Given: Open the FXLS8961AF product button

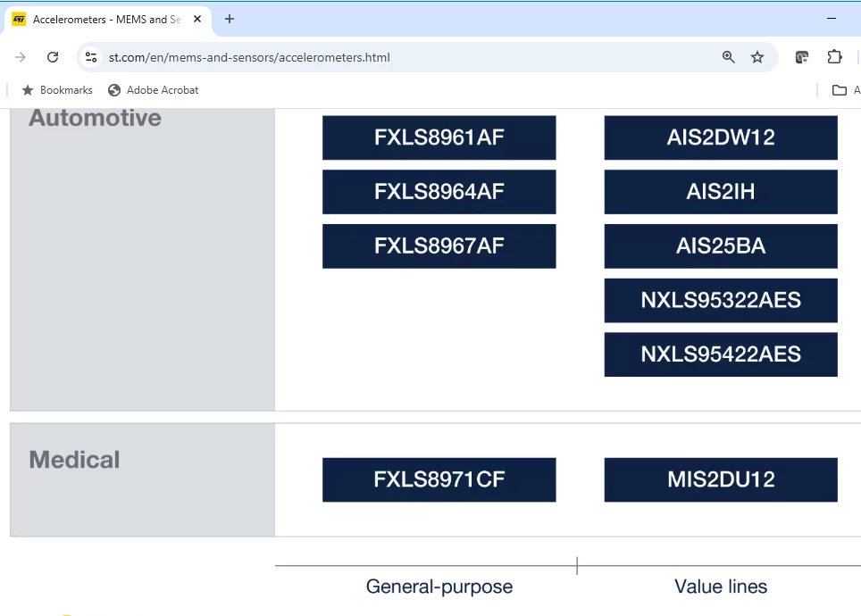Looking at the screenshot, I should (x=439, y=137).
